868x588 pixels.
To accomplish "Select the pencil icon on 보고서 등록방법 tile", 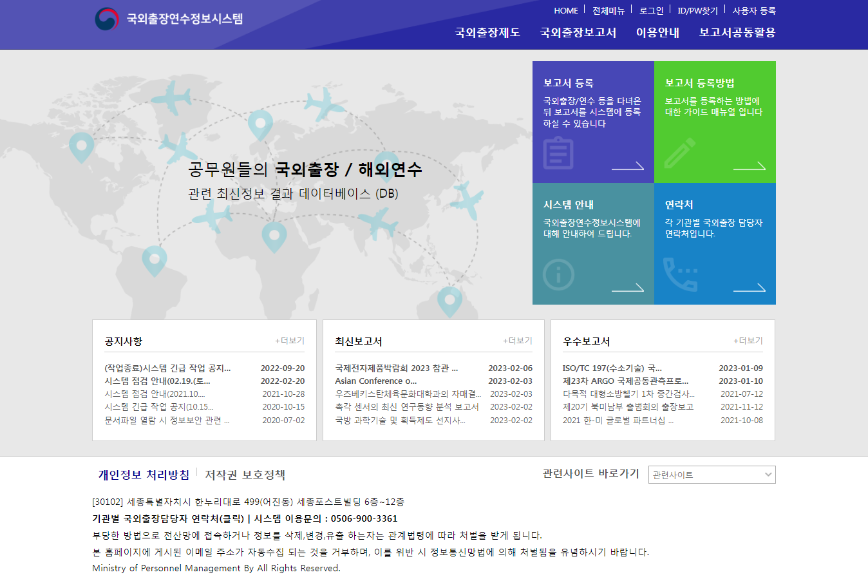I will [x=681, y=153].
